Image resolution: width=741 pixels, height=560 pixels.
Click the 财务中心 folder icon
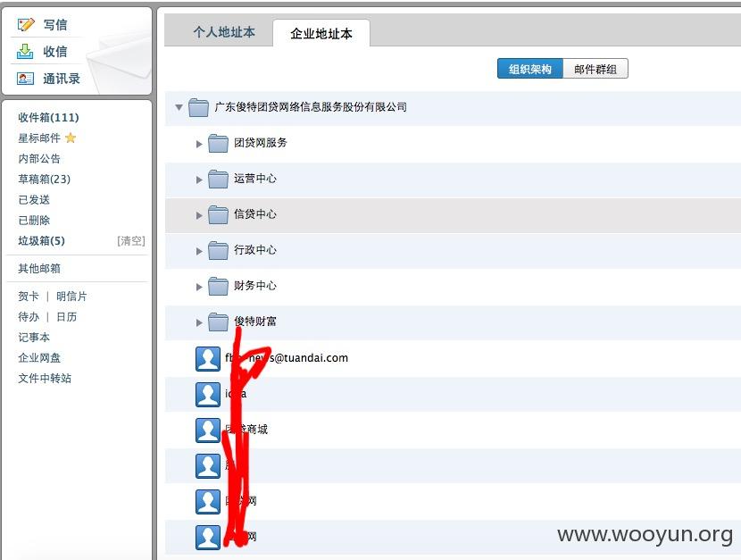[x=218, y=287]
